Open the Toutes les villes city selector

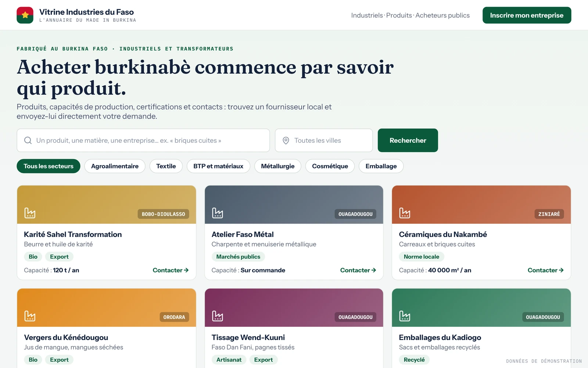pos(324,140)
